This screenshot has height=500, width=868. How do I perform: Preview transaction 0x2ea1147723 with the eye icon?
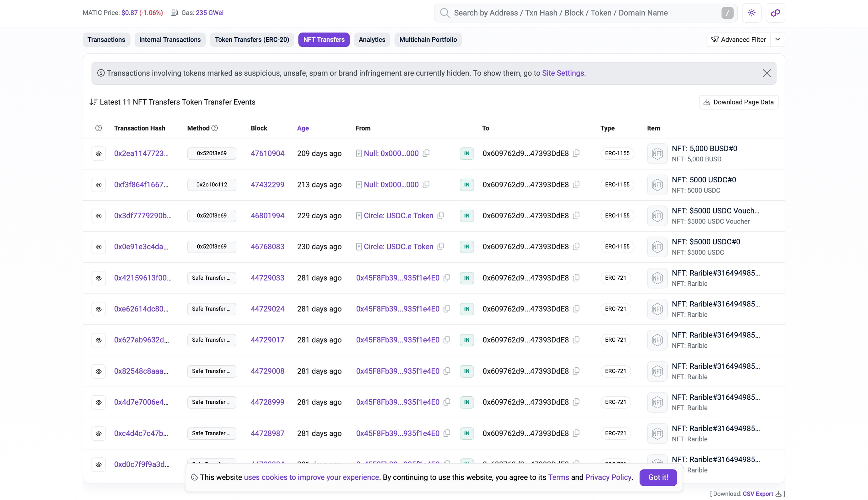[x=99, y=154]
